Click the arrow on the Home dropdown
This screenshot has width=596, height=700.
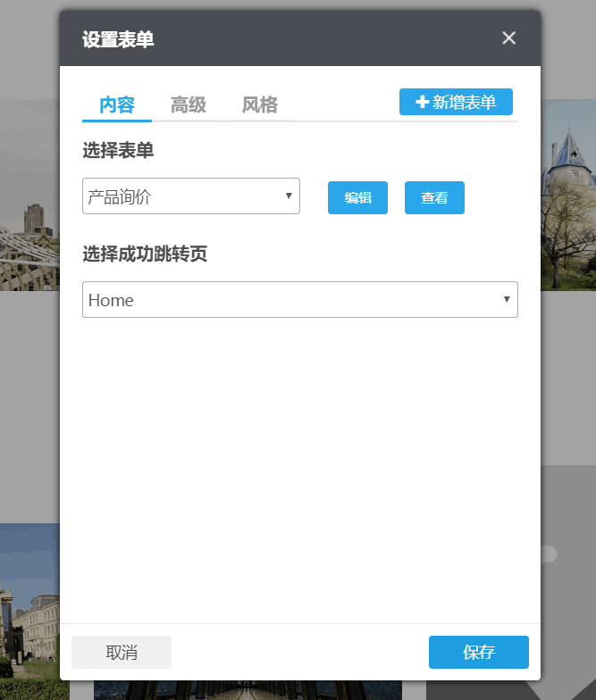point(507,299)
